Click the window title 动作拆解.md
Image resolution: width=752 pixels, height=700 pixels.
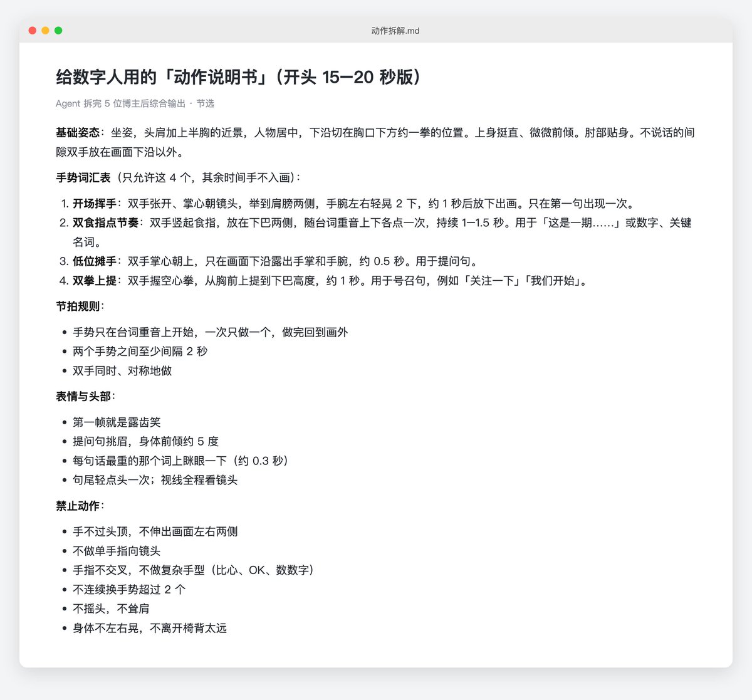tap(395, 30)
